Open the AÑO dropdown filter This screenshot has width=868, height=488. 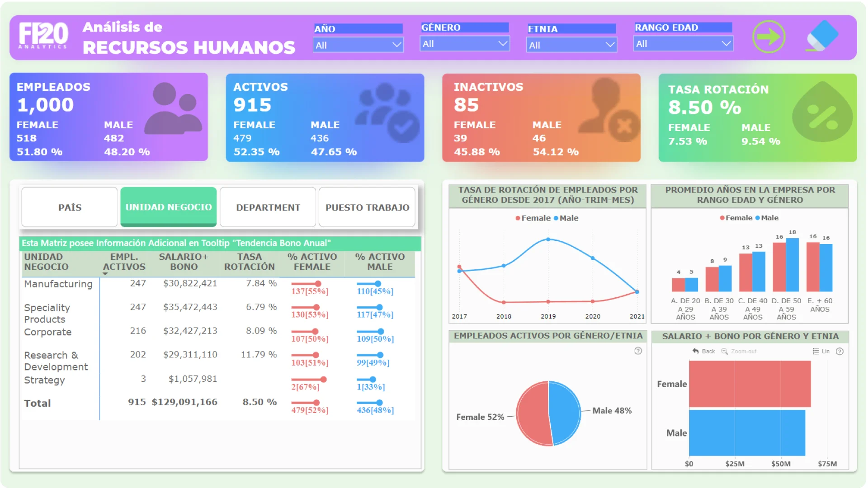(358, 45)
